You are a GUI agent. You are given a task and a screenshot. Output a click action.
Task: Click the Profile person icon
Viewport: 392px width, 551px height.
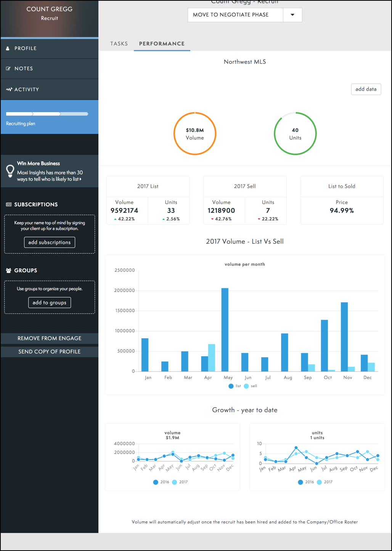pos(8,48)
